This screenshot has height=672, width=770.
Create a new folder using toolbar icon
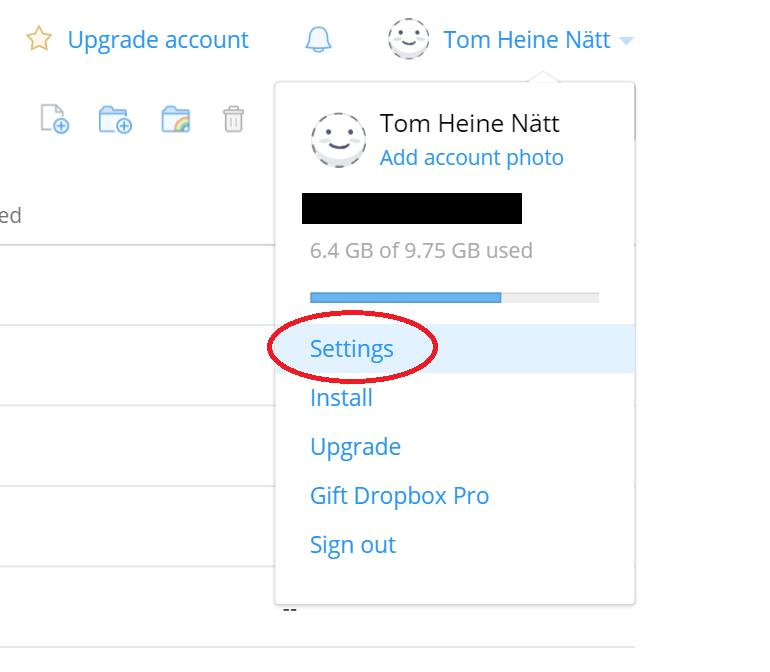pos(115,119)
